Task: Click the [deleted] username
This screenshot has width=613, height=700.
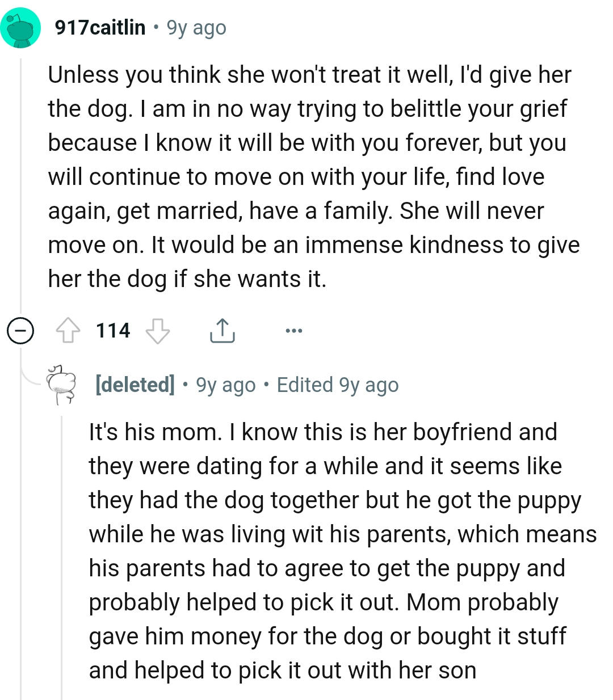Action: tap(135, 385)
